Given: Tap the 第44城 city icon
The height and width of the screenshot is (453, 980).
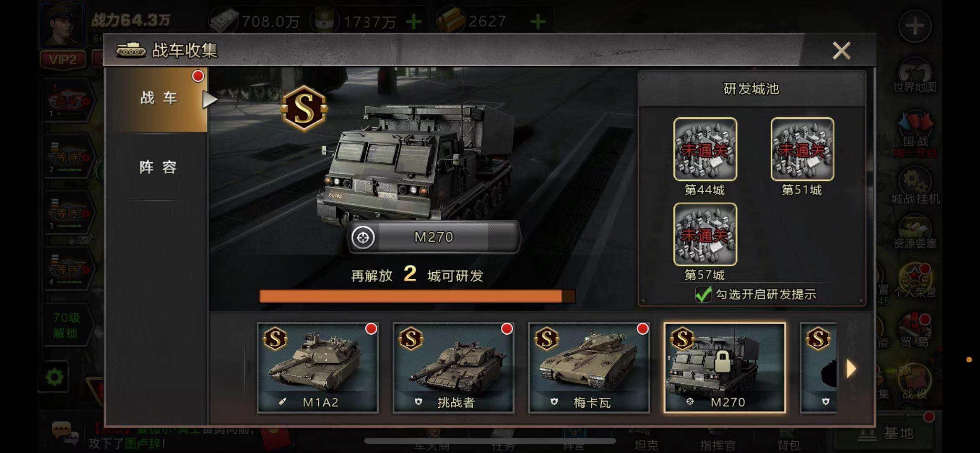Looking at the screenshot, I should pos(705,149).
